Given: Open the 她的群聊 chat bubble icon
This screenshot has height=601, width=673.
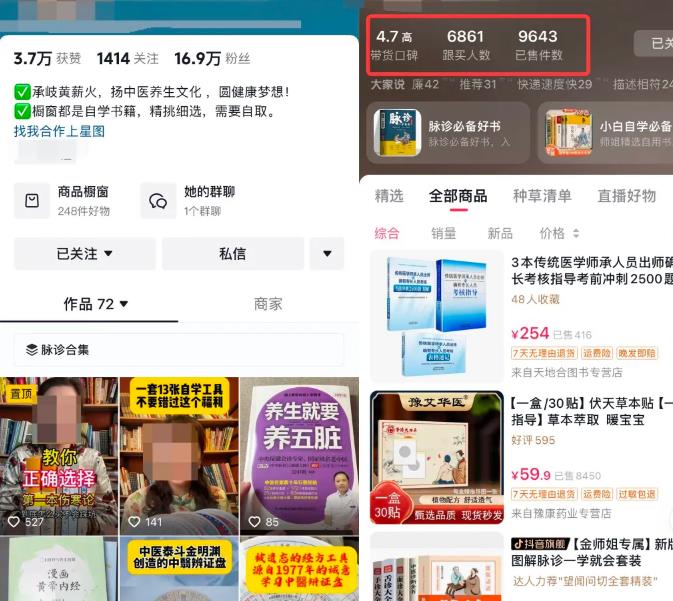Looking at the screenshot, I should [158, 200].
